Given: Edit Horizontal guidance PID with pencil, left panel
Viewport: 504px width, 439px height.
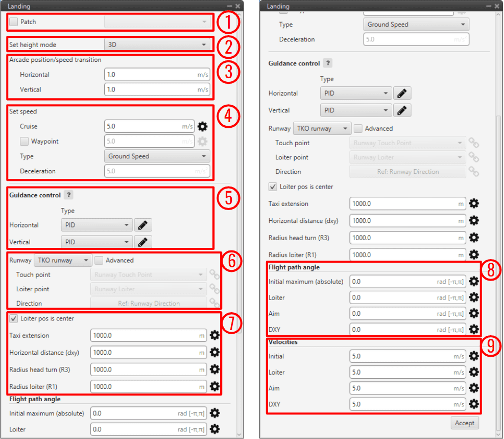Looking at the screenshot, I should [x=143, y=225].
